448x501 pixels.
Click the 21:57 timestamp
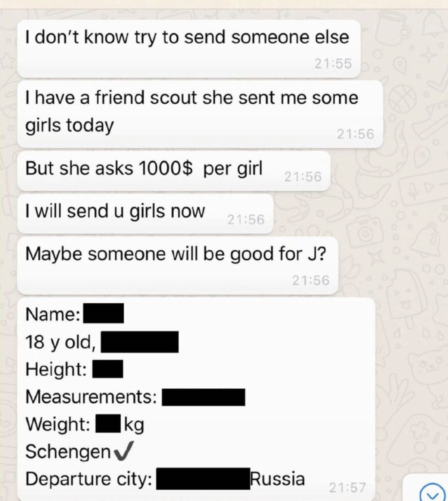(348, 487)
